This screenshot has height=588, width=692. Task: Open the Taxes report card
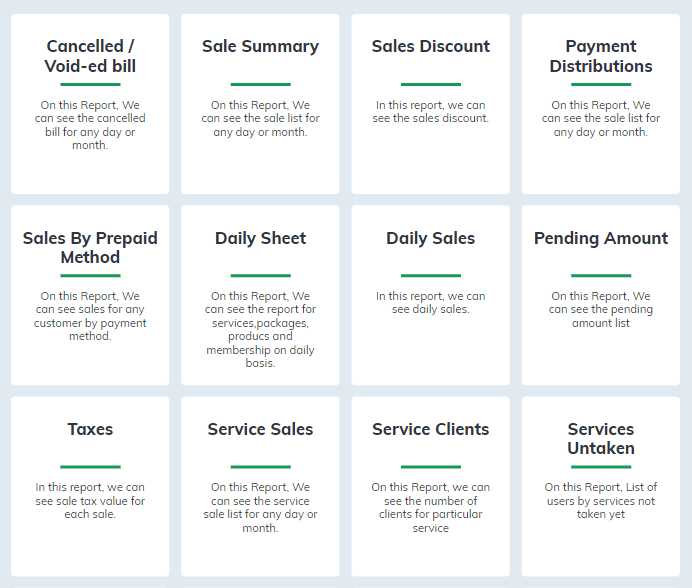coord(90,486)
